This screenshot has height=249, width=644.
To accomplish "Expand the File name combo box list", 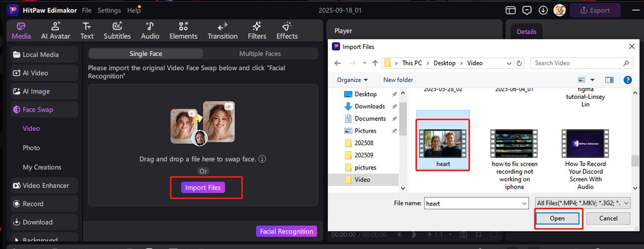I will (x=524, y=203).
